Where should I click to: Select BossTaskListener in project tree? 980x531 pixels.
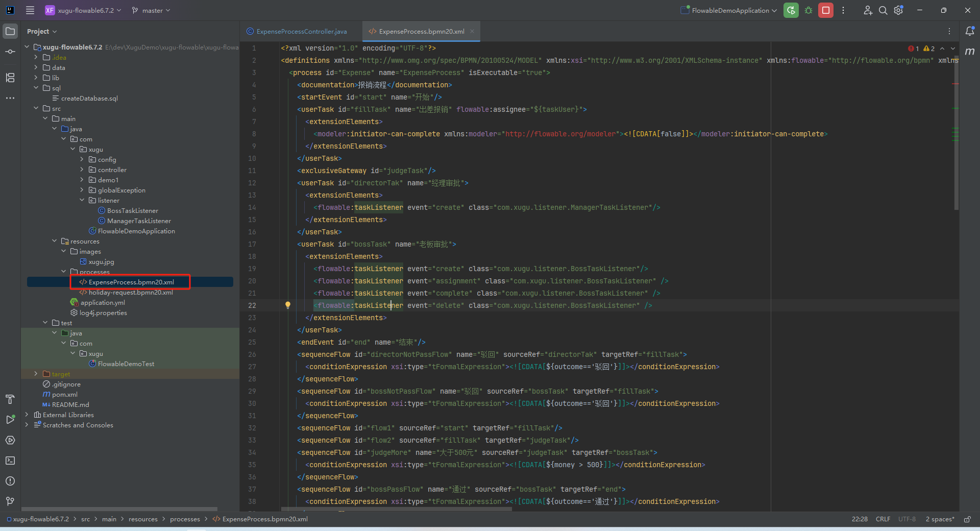(132, 210)
